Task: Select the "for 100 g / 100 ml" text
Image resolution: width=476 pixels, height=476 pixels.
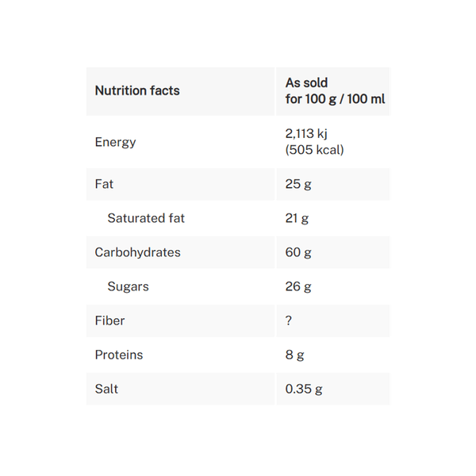Action: tap(334, 99)
